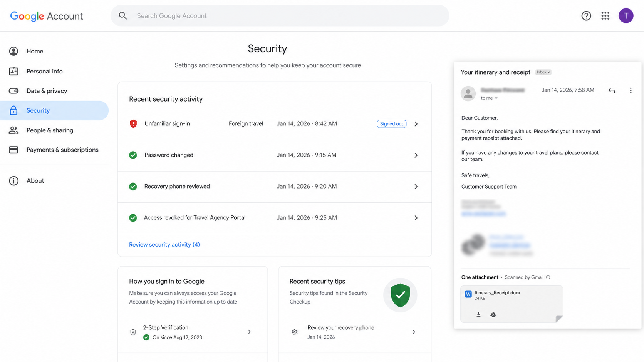Expand the Password changed row chevron
Screen dimensions: 644x362
tap(416, 155)
